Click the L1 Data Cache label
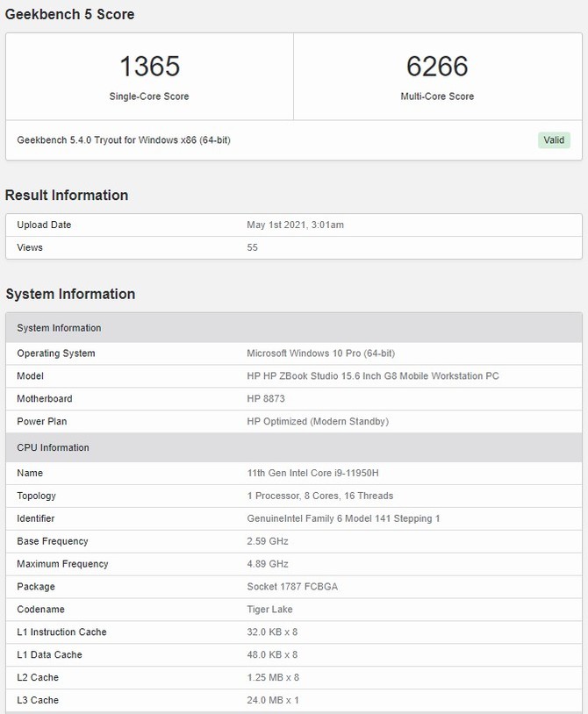 49,655
